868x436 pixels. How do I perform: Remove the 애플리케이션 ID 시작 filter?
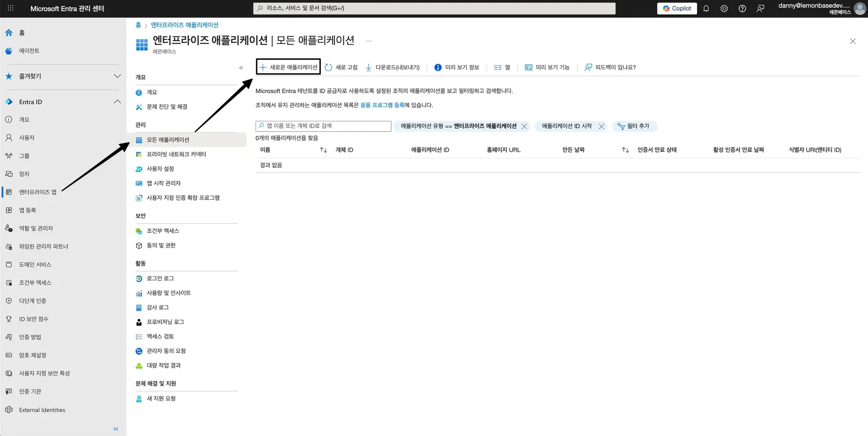[x=601, y=126]
